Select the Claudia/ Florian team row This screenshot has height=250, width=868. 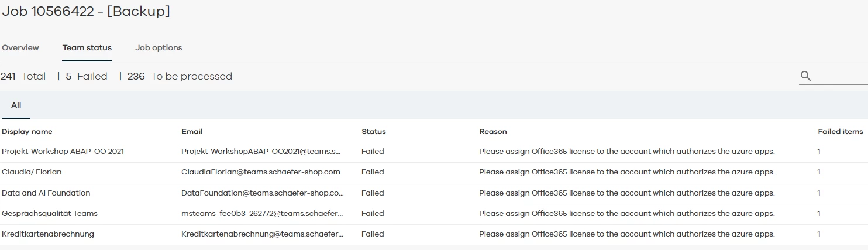click(32, 172)
